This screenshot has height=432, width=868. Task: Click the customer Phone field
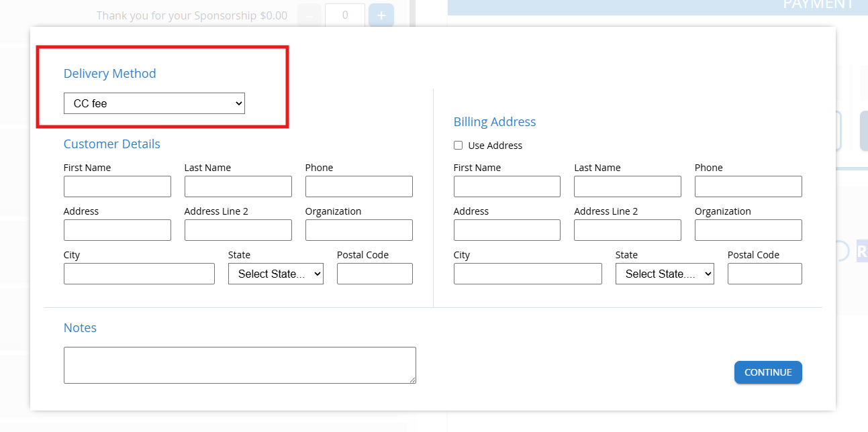point(359,186)
